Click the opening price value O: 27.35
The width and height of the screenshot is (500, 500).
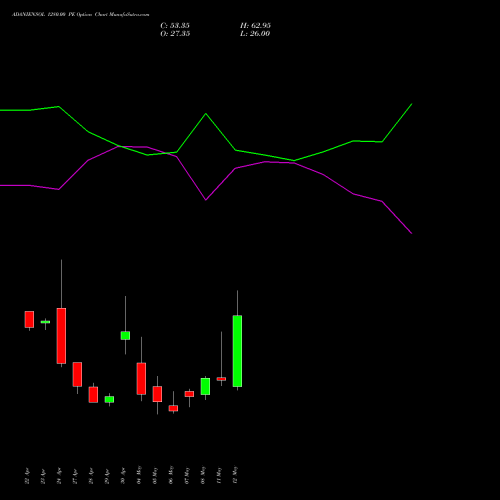(x=175, y=34)
